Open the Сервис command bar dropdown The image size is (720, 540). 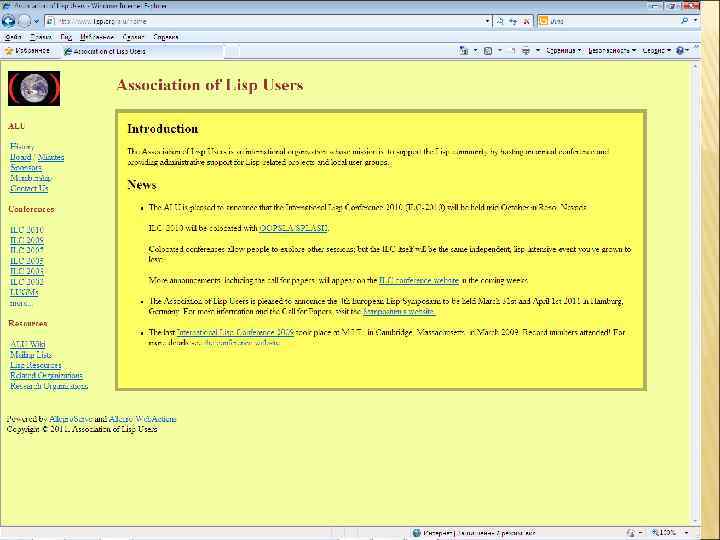click(657, 51)
